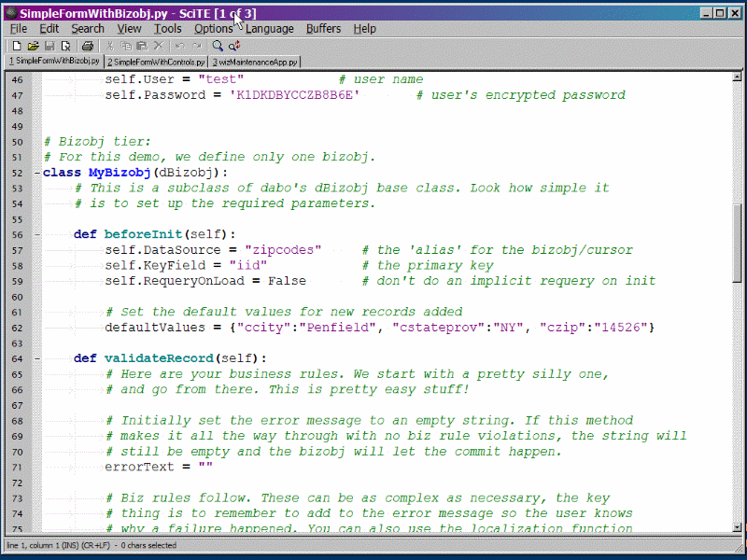Collapse the validateRecord method fold marker
Screen dimensions: 747x560
37,358
